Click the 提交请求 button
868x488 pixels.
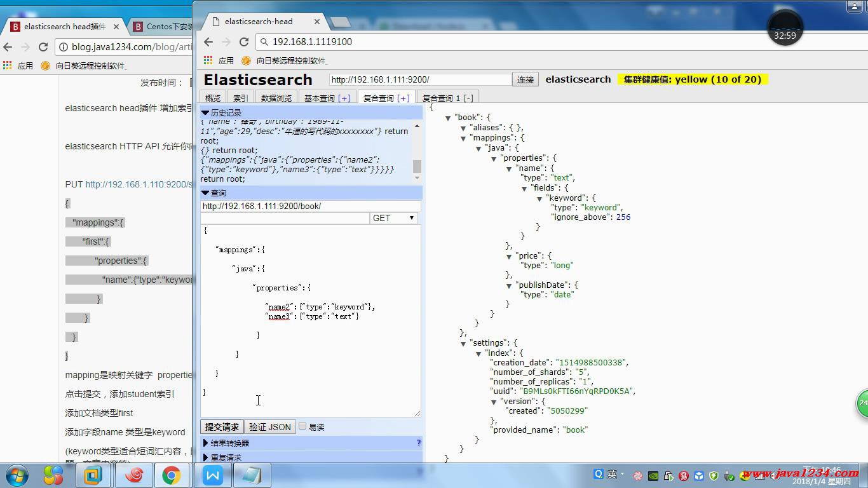(222, 427)
